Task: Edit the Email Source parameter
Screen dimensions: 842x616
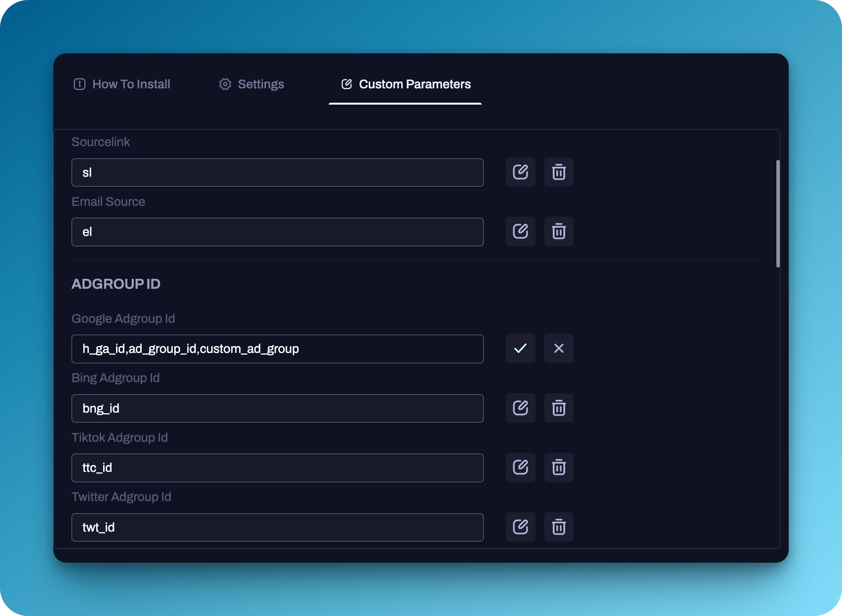Action: [520, 231]
